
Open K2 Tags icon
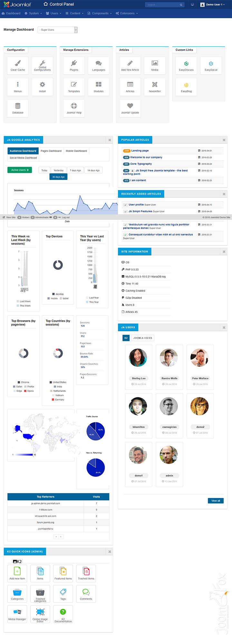[x=63, y=594]
